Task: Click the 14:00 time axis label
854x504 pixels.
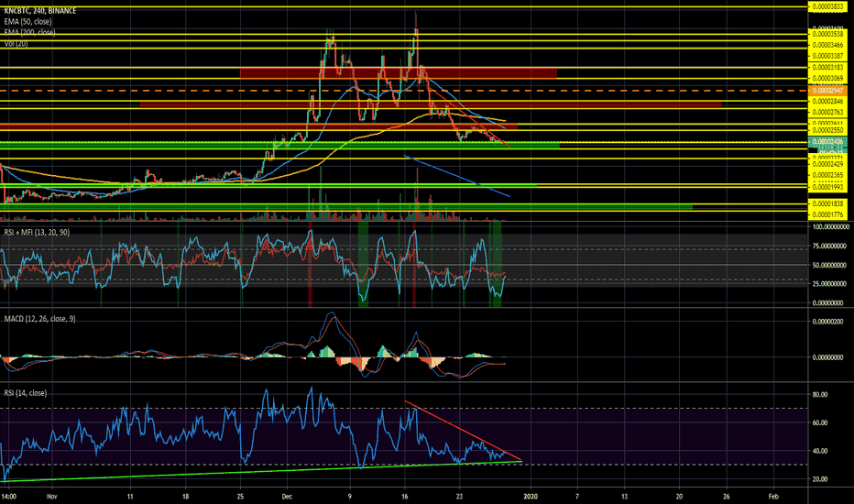Action: click(x=9, y=497)
